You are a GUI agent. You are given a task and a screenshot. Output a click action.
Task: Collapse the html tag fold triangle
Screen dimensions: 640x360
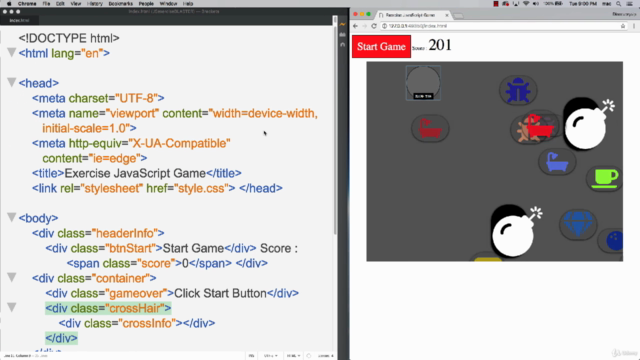(11, 53)
